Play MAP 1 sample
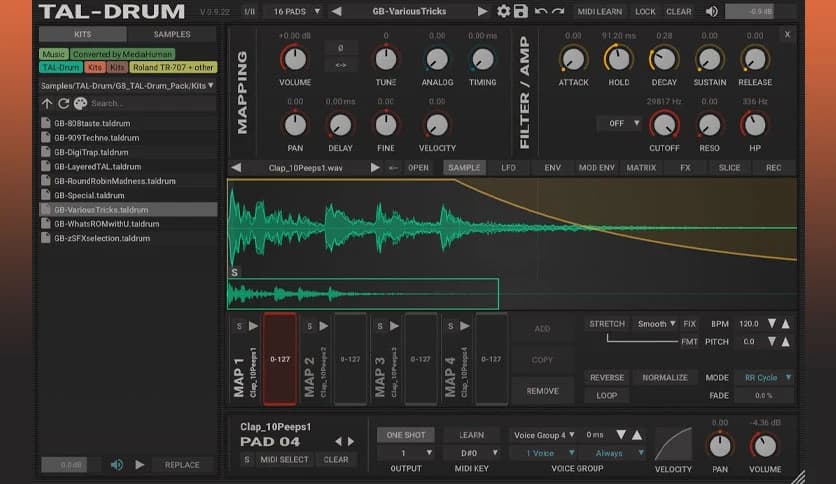Viewport: 836px width, 484px height. pyautogui.click(x=253, y=326)
